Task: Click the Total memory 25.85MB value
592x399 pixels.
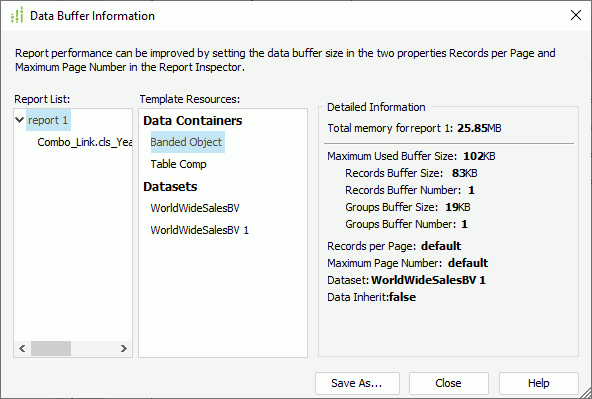Action: [x=479, y=128]
